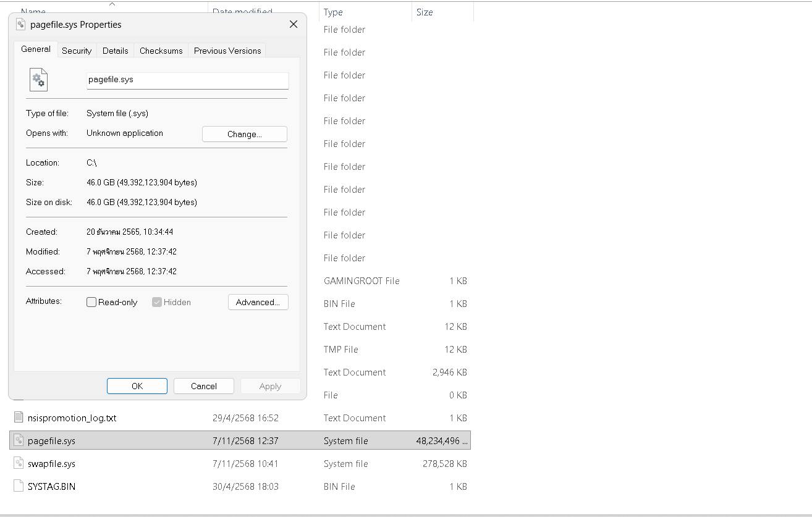Viewport: 812px width, 517px height.
Task: Click the 0 KB size cell
Action: (459, 395)
